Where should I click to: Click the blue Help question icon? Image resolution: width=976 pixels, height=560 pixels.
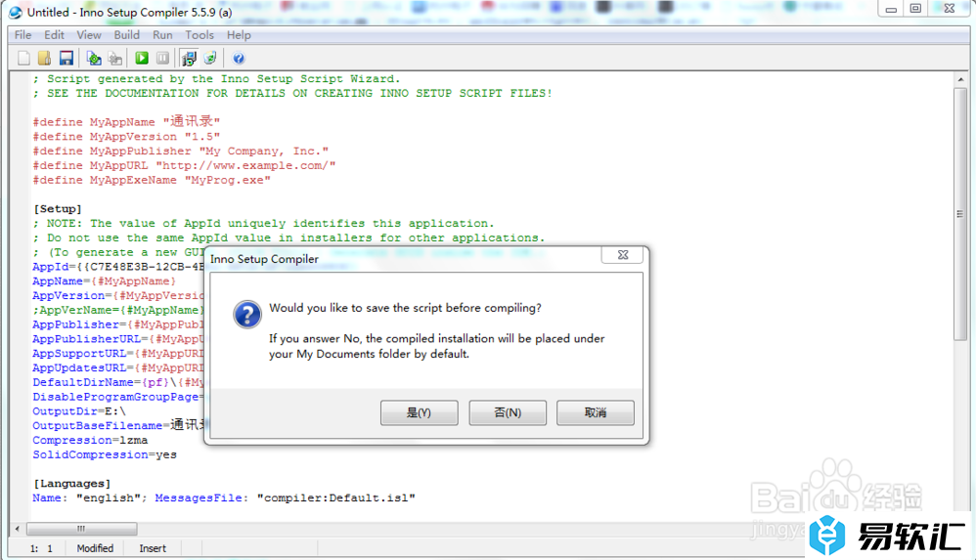(239, 59)
